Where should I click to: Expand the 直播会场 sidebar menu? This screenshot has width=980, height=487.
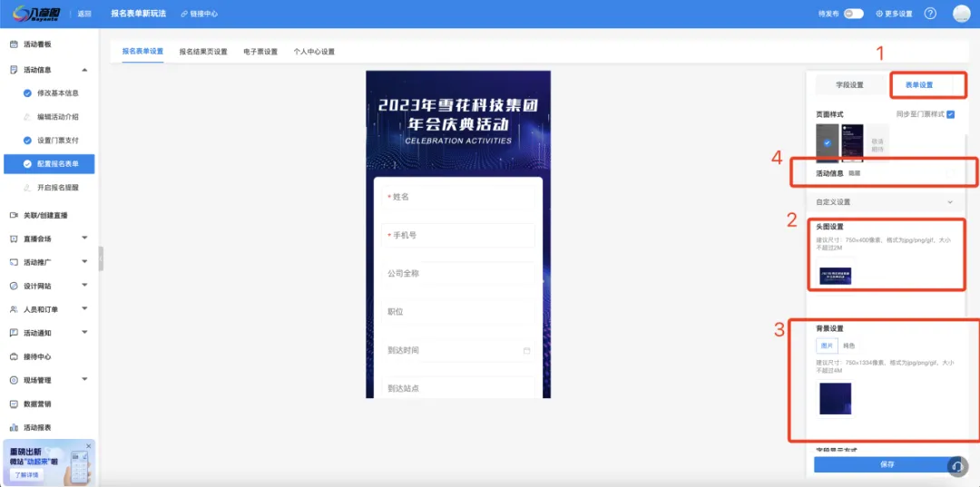pos(84,239)
